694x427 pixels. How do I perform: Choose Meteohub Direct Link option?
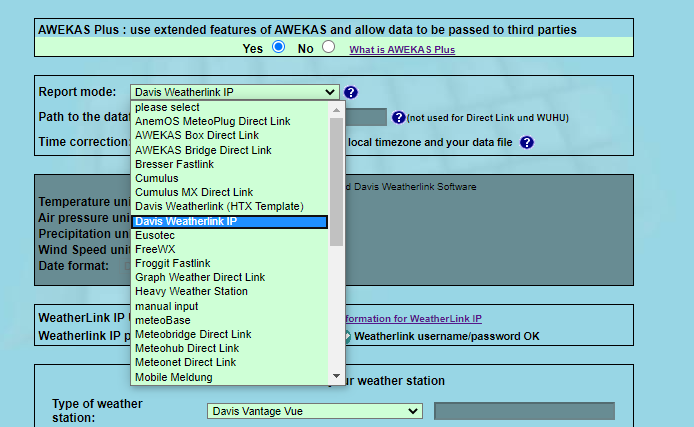coord(230,349)
